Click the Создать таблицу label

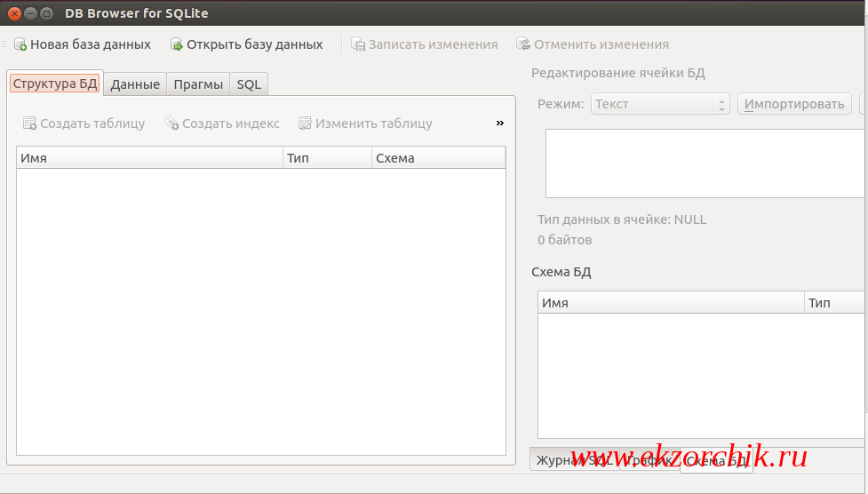[92, 123]
